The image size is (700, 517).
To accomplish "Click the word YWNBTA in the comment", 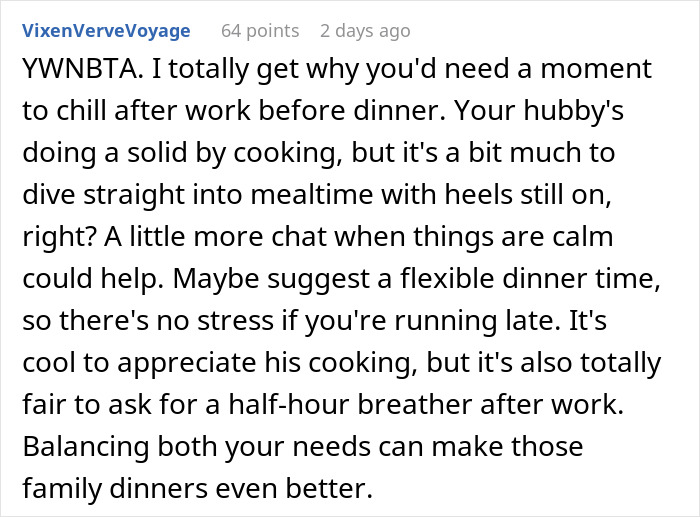I will (80, 69).
